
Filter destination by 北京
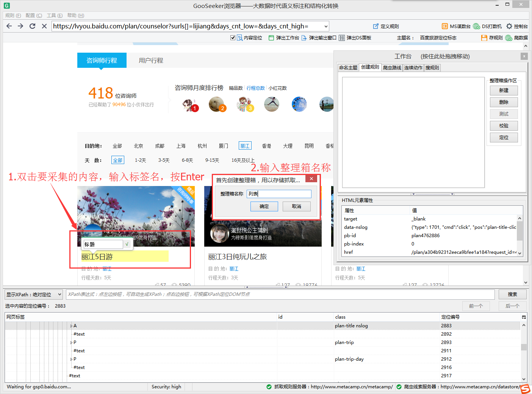138,146
